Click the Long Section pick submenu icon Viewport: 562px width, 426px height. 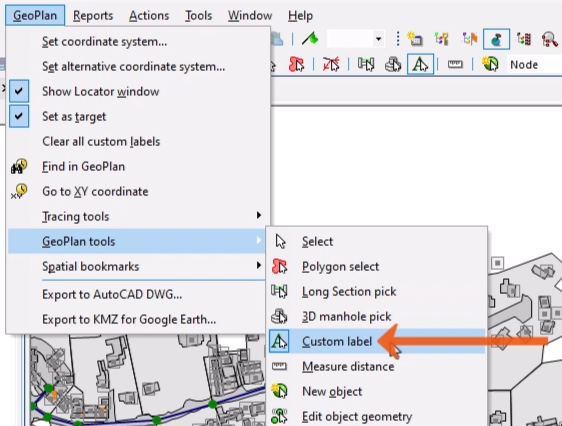click(x=279, y=291)
